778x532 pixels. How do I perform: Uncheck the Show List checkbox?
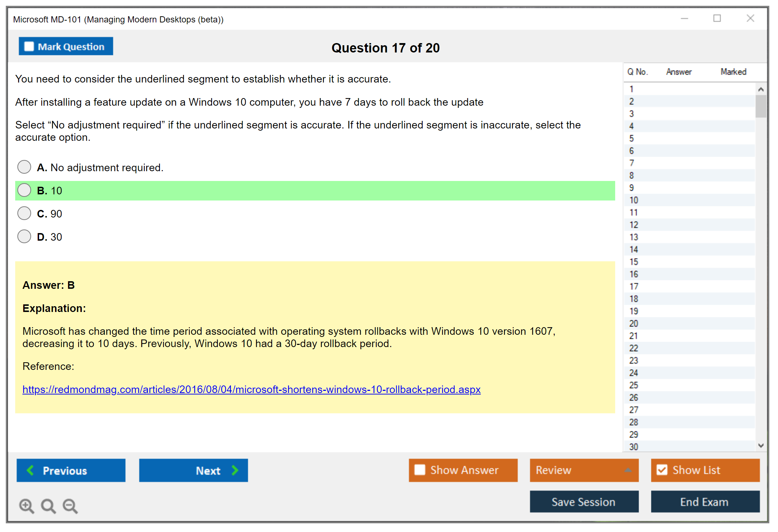(662, 470)
